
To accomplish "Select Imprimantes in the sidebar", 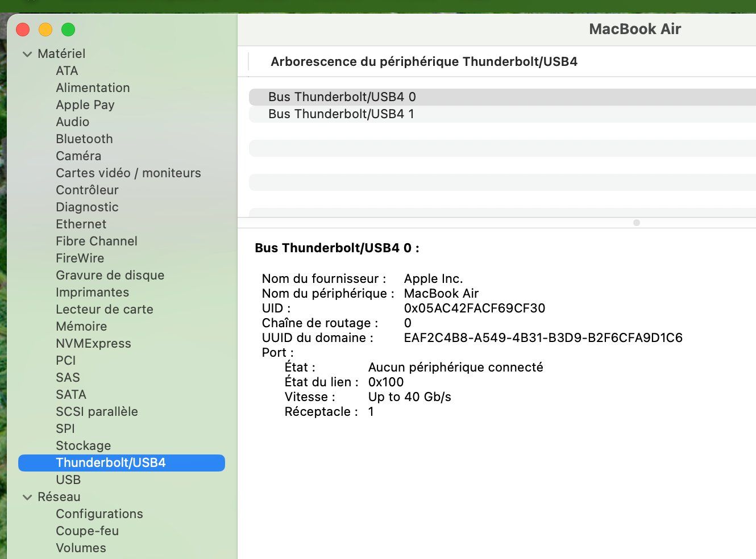I will pos(93,293).
